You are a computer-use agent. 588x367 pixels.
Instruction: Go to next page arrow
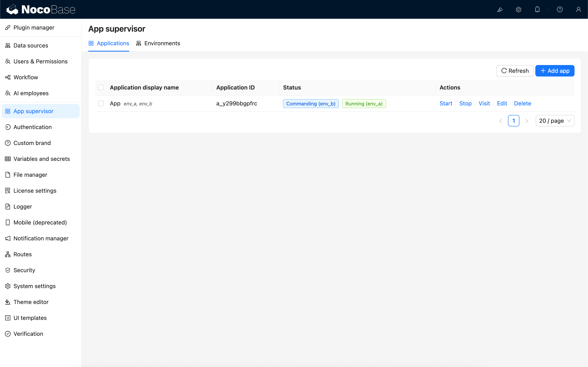point(527,121)
